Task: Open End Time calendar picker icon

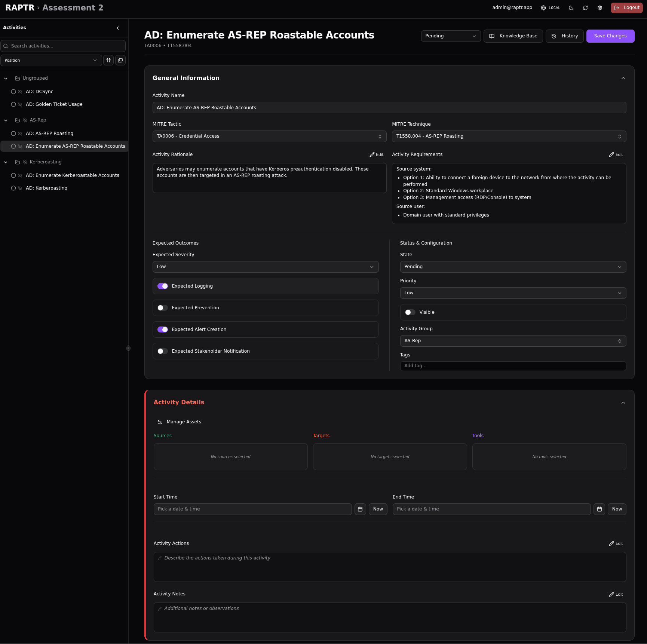Action: [599, 509]
